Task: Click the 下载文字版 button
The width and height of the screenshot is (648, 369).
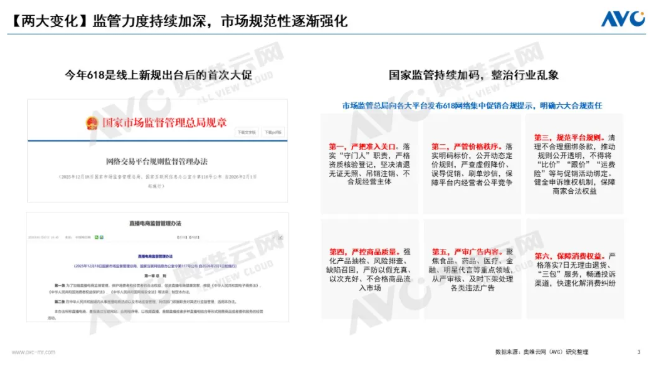Action: [x=247, y=132]
